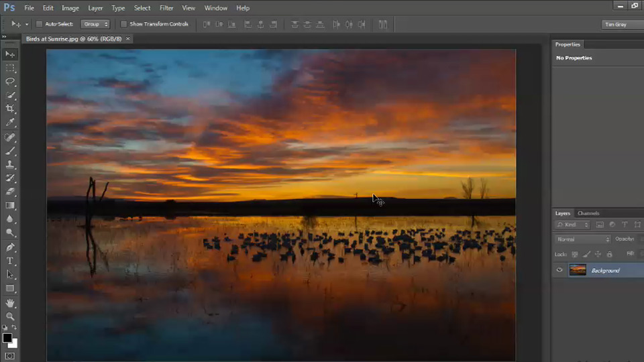Image resolution: width=644 pixels, height=362 pixels.
Task: Select the Hand tool
Action: pyautogui.click(x=10, y=303)
